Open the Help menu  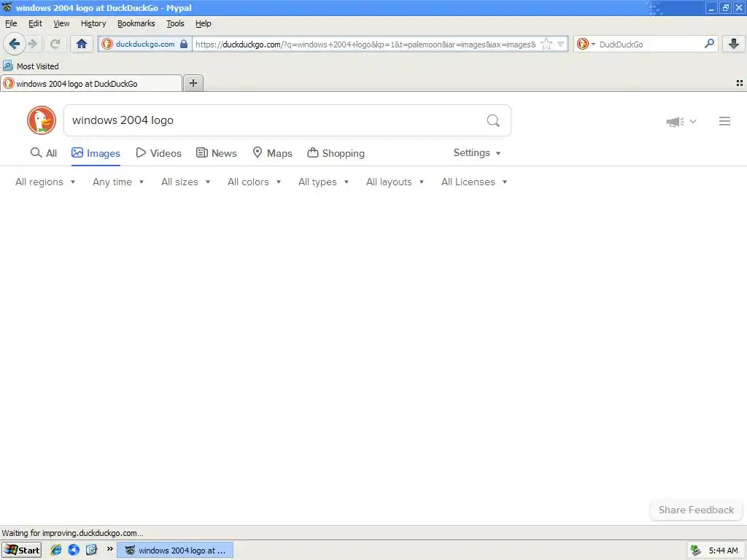tap(203, 23)
